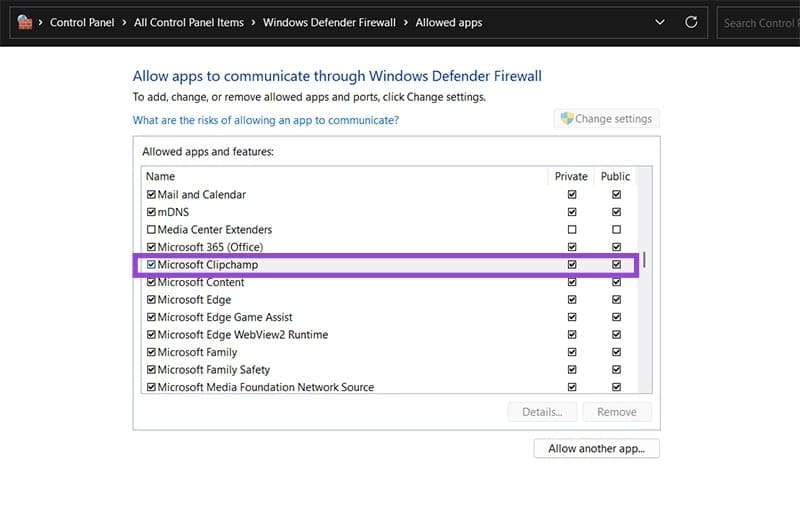The width and height of the screenshot is (800, 526).
Task: Select the "Microsoft Clipchamp" row text
Action: pos(208,264)
